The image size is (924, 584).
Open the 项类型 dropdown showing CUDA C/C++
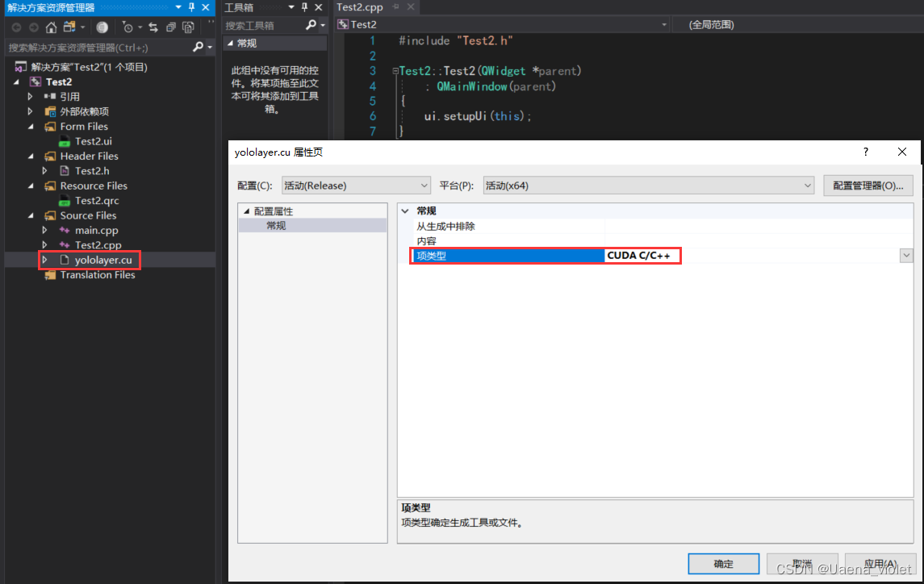[905, 256]
